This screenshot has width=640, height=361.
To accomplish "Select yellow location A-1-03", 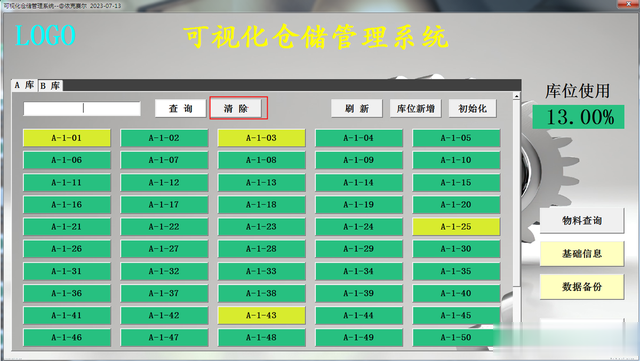I will (261, 138).
